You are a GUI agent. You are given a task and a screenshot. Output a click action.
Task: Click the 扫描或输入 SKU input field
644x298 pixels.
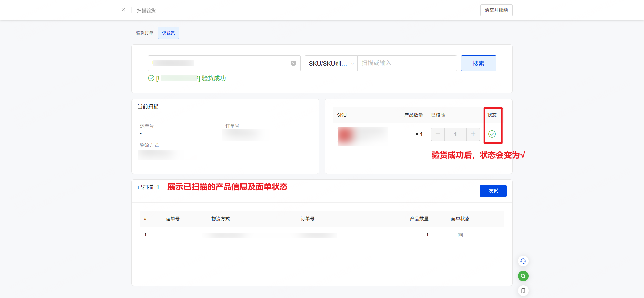(407, 63)
